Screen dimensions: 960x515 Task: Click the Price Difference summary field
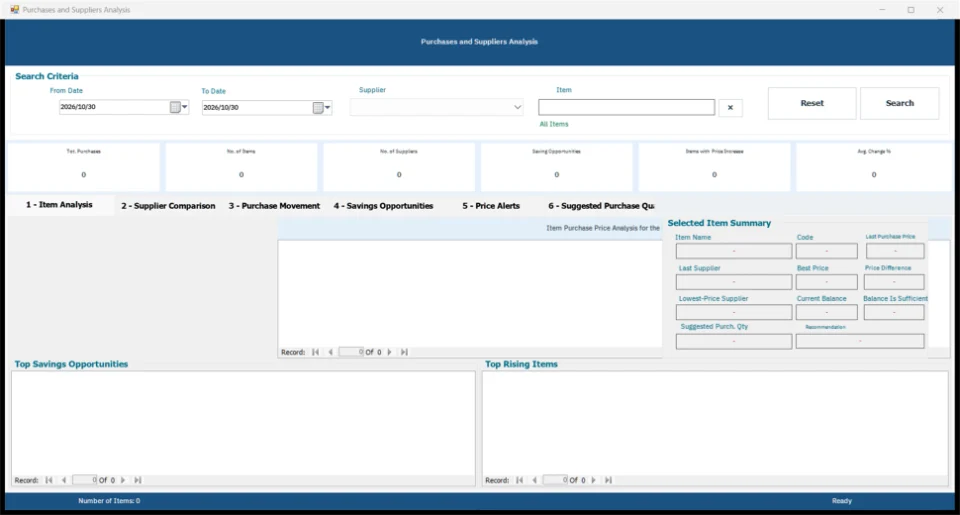click(x=894, y=282)
